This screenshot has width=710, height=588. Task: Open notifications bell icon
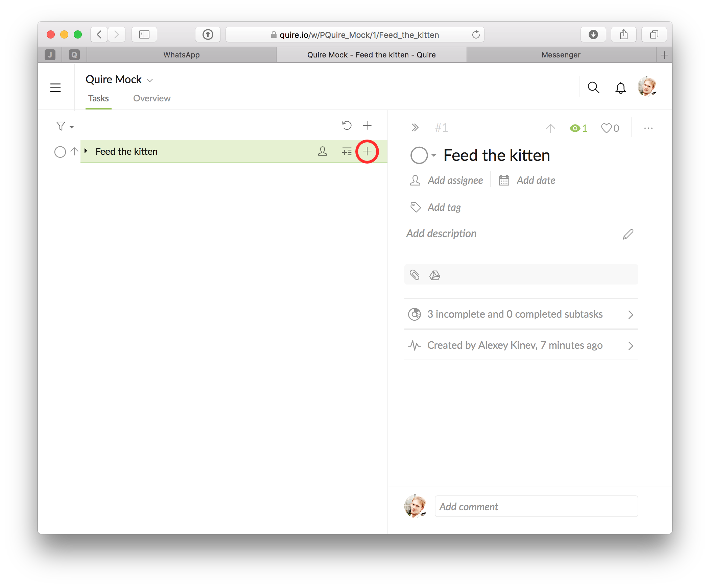[620, 88]
